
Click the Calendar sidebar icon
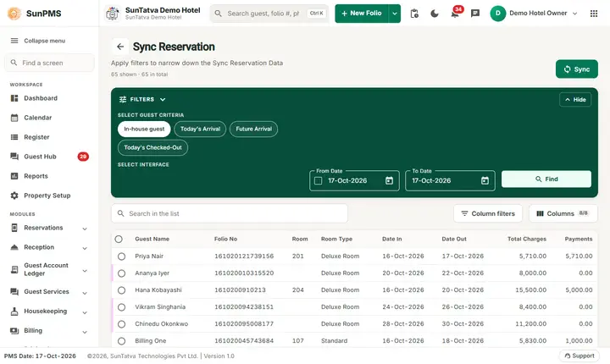14,118
